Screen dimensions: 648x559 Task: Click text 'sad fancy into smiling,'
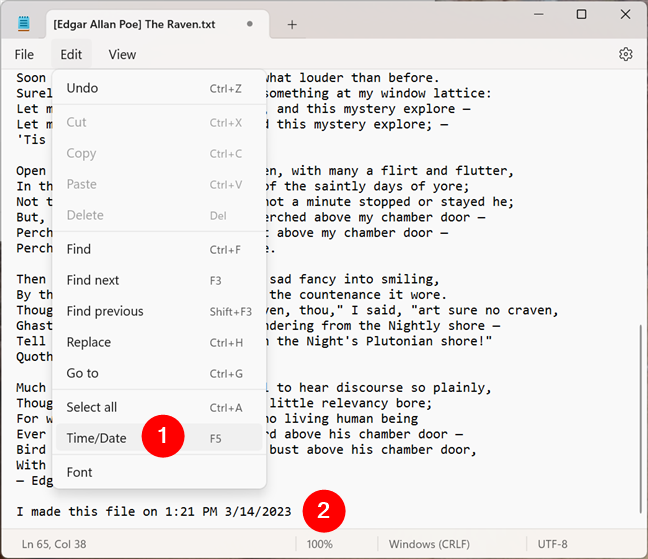coord(354,279)
